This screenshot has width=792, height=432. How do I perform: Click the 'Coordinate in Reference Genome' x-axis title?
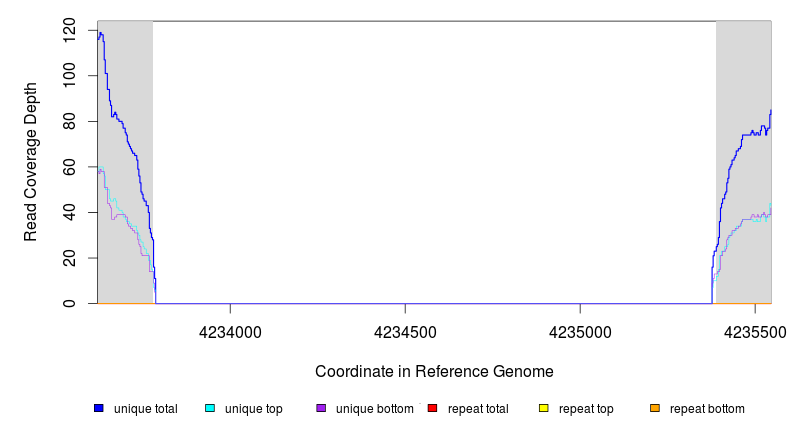[434, 371]
